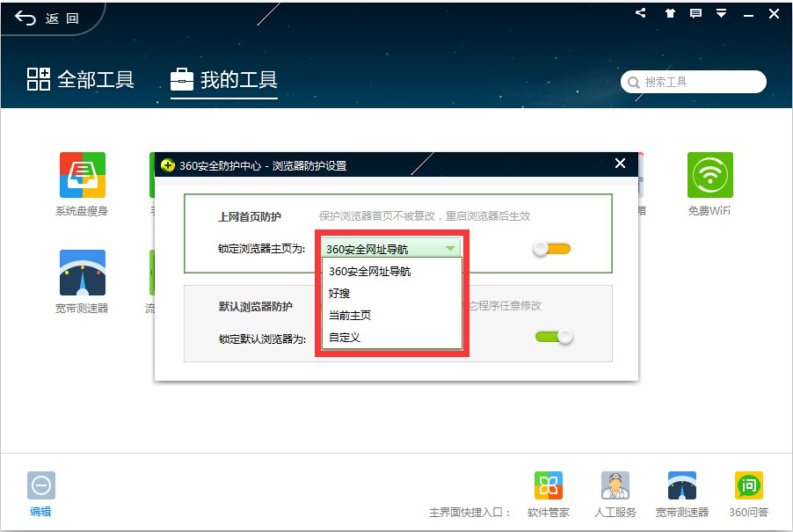Click the 编辑 edit icon
The image size is (793, 532).
pos(41,485)
